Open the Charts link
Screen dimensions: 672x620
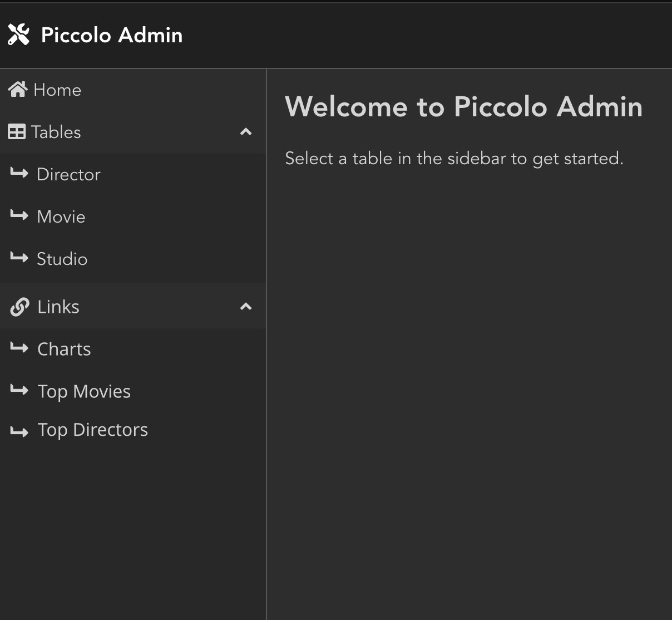coord(64,349)
